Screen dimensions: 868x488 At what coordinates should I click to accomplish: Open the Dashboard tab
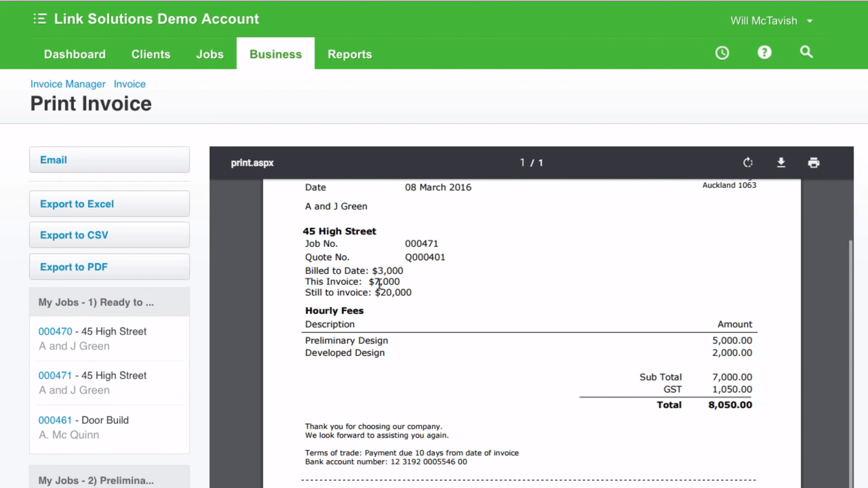click(75, 54)
